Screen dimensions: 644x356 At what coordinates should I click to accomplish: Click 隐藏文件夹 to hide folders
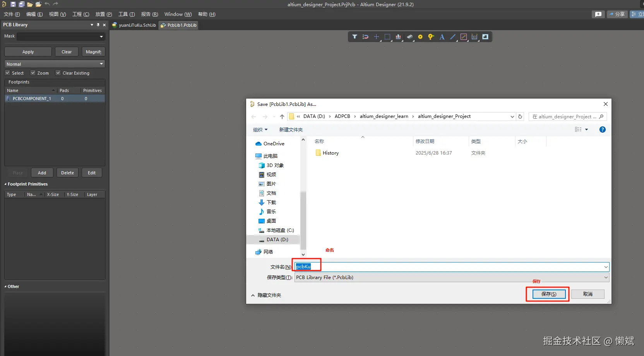click(266, 295)
